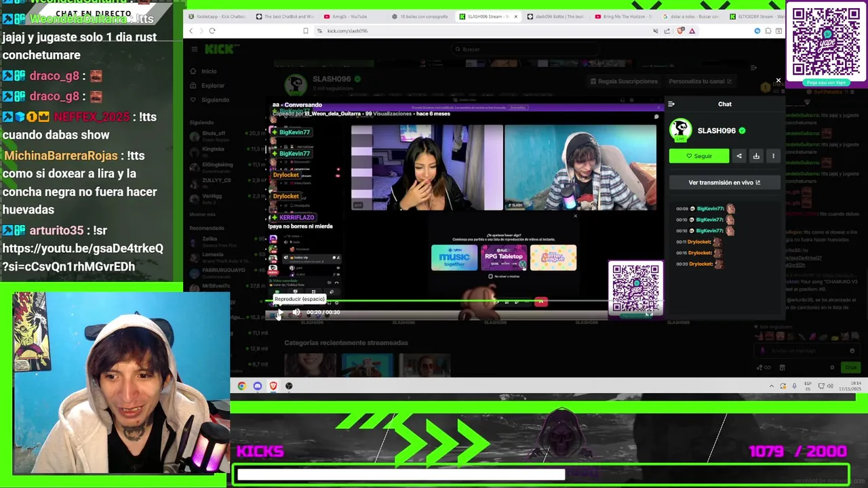Open the three-dot clip options menu

pyautogui.click(x=773, y=156)
